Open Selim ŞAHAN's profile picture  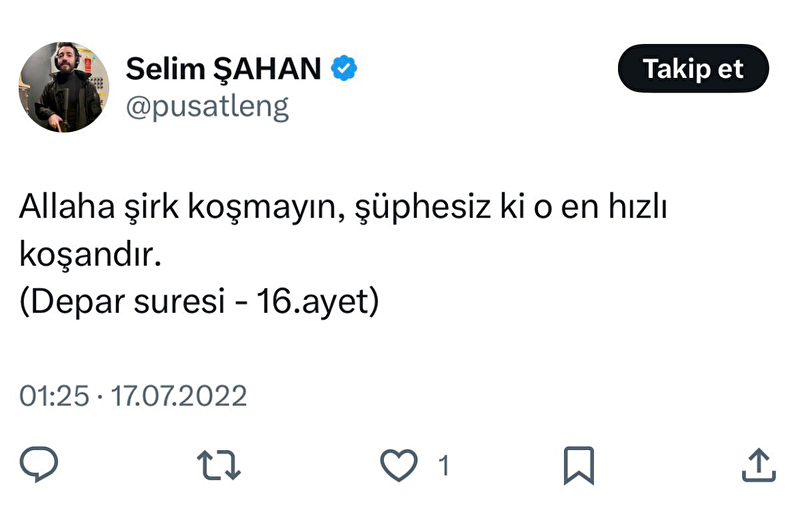(64, 87)
